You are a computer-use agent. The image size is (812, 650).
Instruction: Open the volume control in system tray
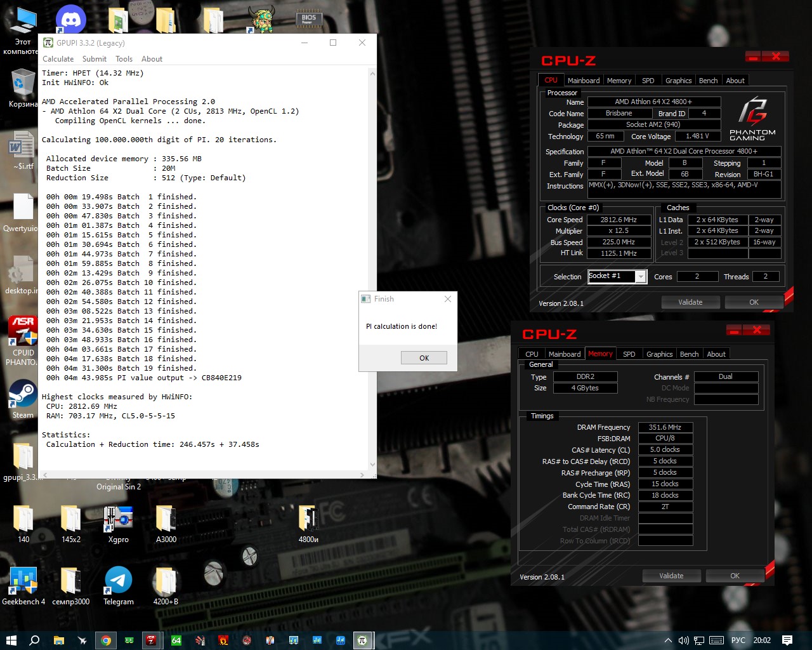683,640
